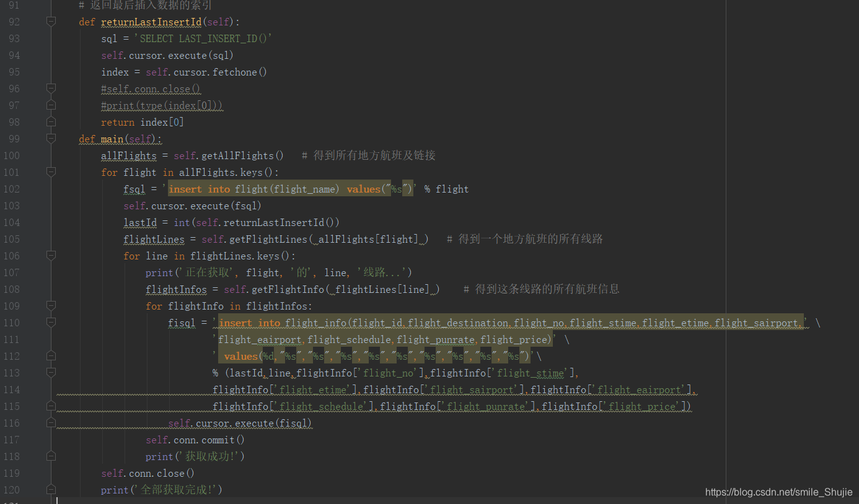Image resolution: width=859 pixels, height=504 pixels.
Task: Click 'self.conn.commit()' on line 117
Action: (195, 440)
